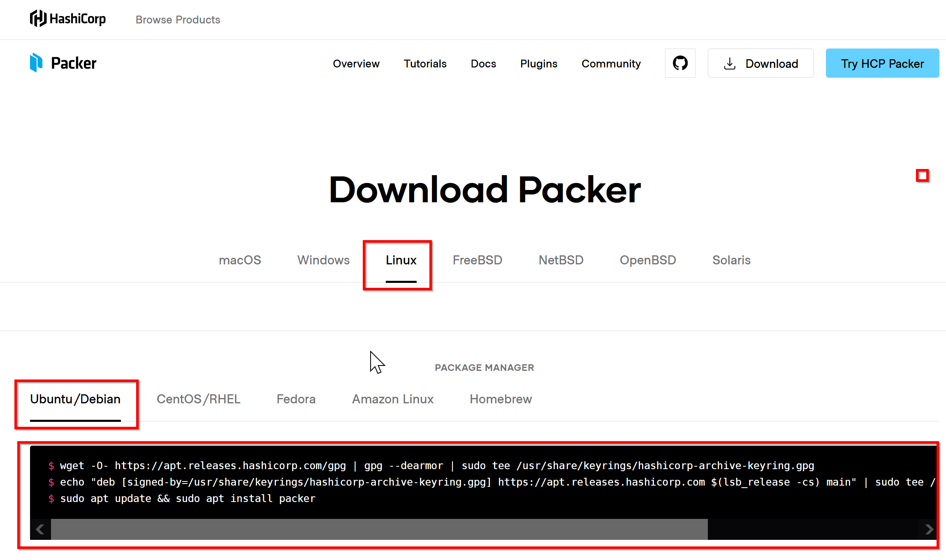Click the 'sudo apt install packer' line
The height and width of the screenshot is (560, 946).
point(182,499)
